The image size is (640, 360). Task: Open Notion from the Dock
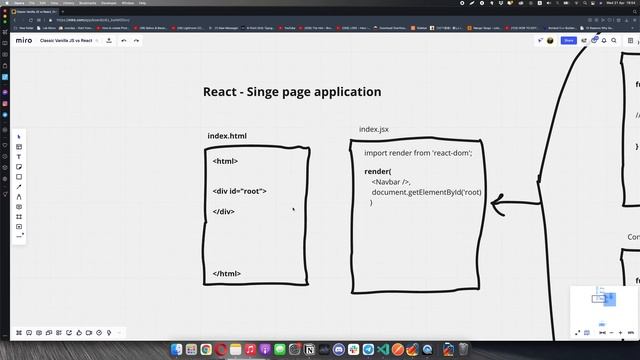click(x=309, y=349)
